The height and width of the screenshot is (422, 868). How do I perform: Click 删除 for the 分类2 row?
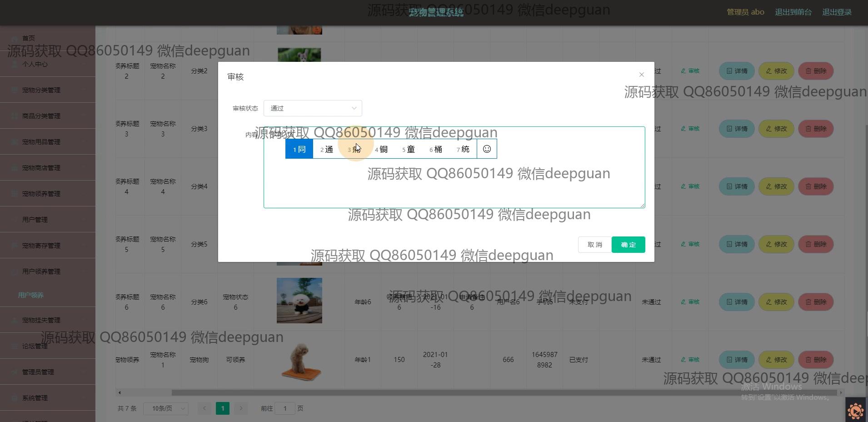pyautogui.click(x=816, y=71)
